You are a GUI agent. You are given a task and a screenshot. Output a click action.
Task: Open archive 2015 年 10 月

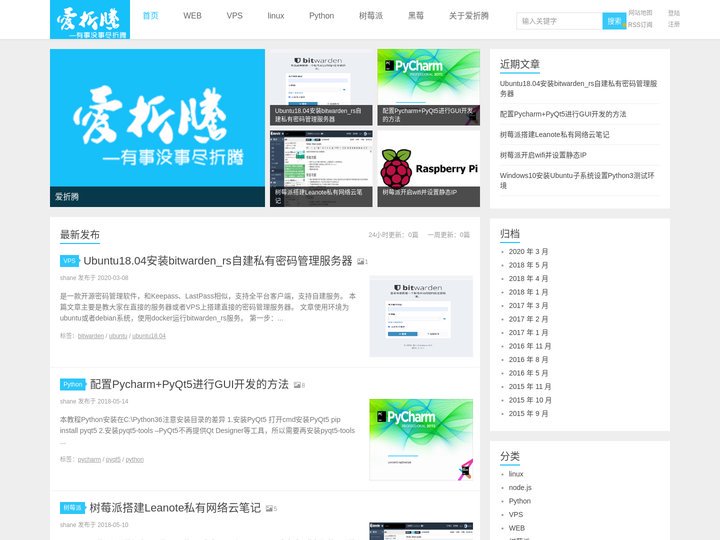(x=530, y=400)
